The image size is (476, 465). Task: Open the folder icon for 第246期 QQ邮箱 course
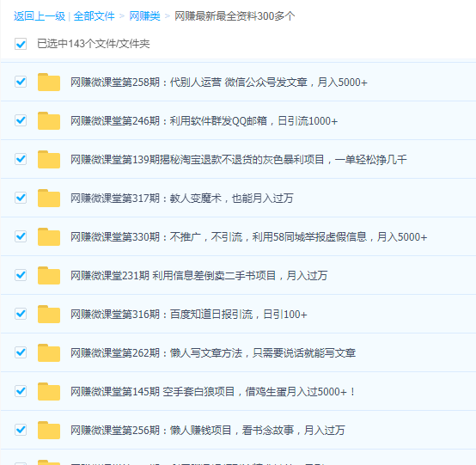tap(49, 120)
